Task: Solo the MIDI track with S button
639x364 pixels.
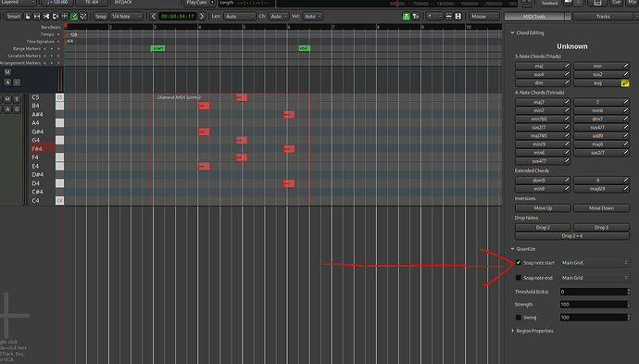Action: coord(17,99)
